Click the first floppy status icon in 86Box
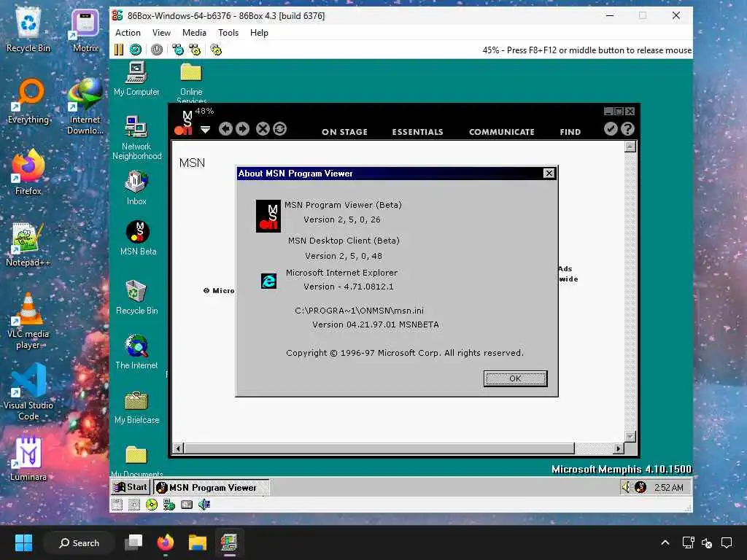The image size is (747, 560). [117, 505]
